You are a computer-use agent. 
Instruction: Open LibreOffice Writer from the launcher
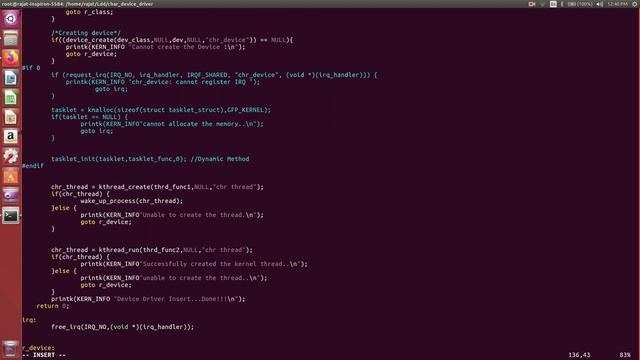coord(11,78)
